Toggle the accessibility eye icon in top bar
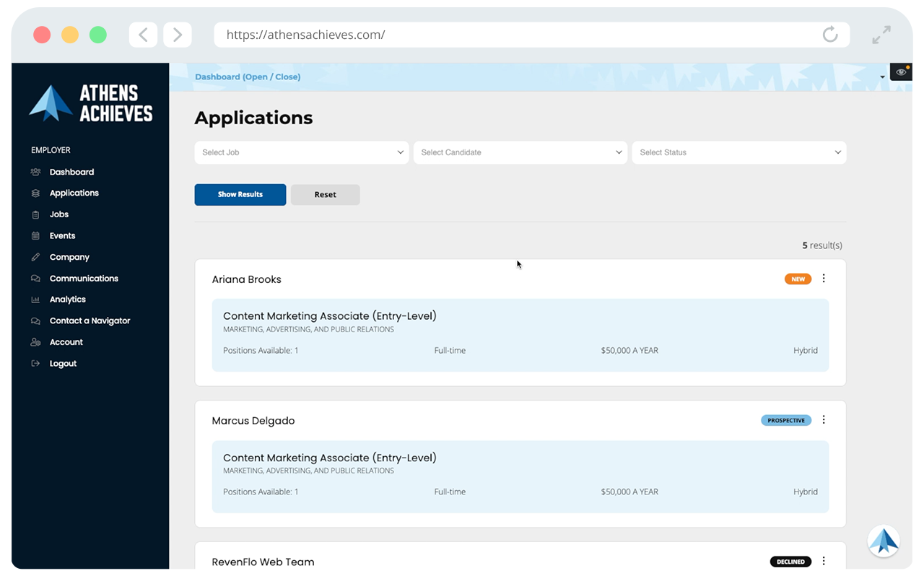Image resolution: width=924 pixels, height=576 pixels. (x=900, y=71)
